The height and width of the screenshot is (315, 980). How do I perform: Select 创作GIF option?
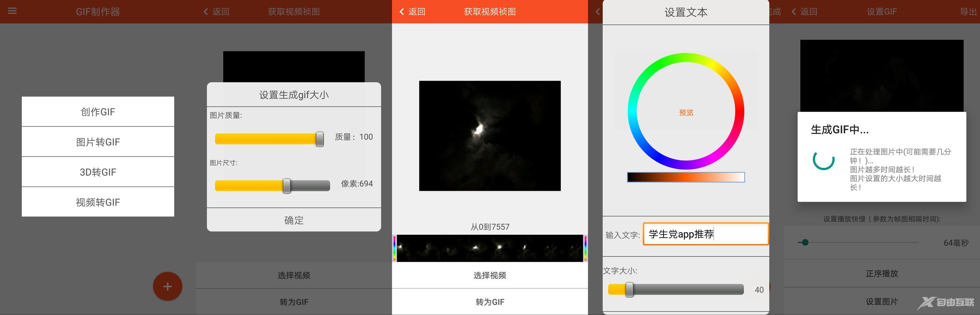[x=98, y=111]
